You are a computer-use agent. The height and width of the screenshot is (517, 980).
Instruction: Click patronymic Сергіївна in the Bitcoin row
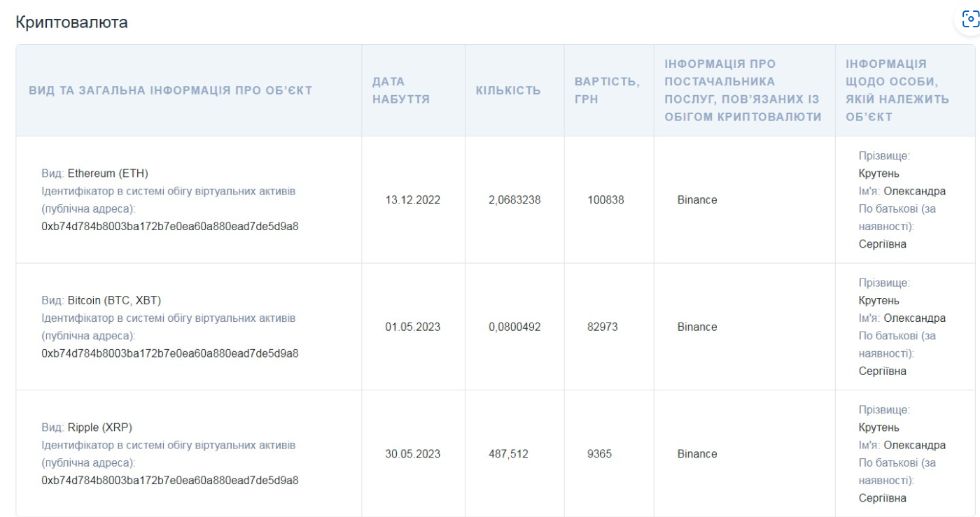[883, 371]
